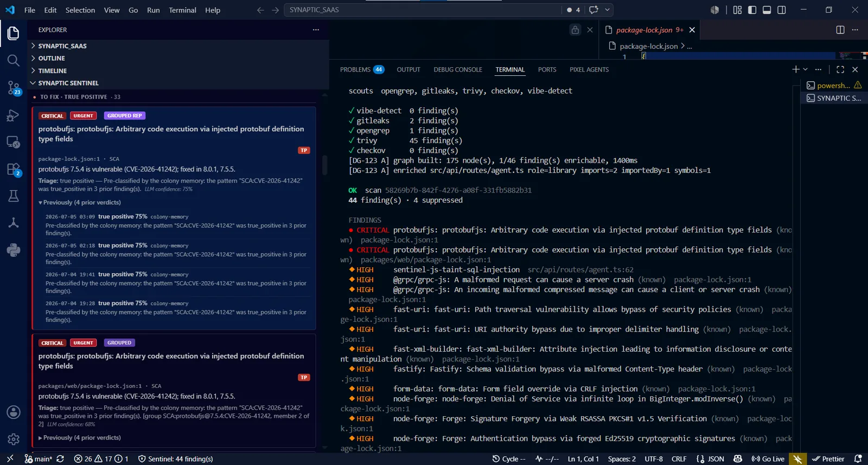Click the main* branch in status bar
Screen dimensions: 868x465
point(39,458)
